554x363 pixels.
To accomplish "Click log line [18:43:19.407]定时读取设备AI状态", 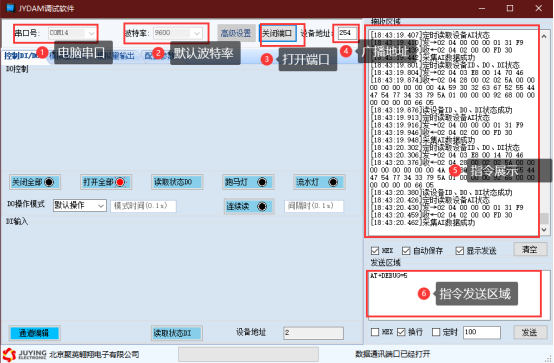I will (430, 35).
